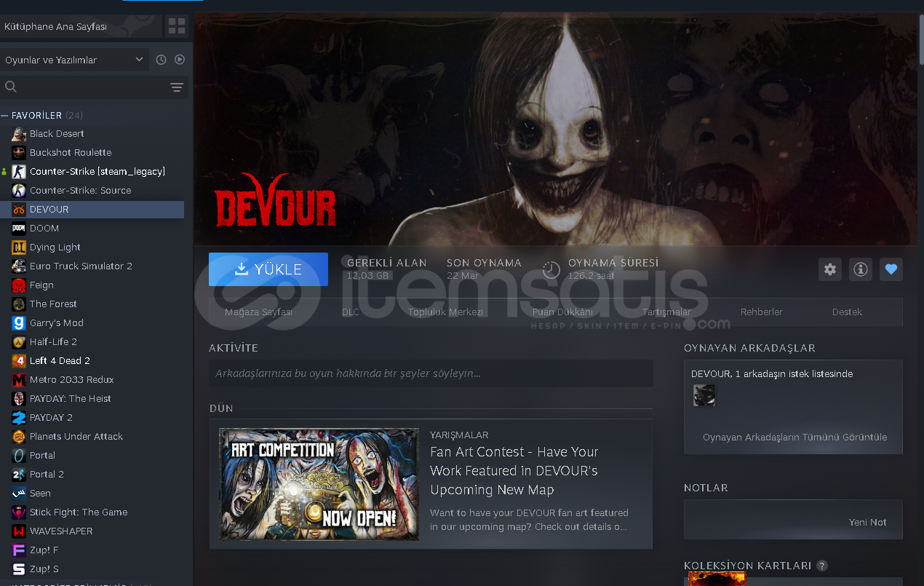Open the Art Competition news thumbnail
Screen dimensions: 924x586
pyautogui.click(x=319, y=484)
